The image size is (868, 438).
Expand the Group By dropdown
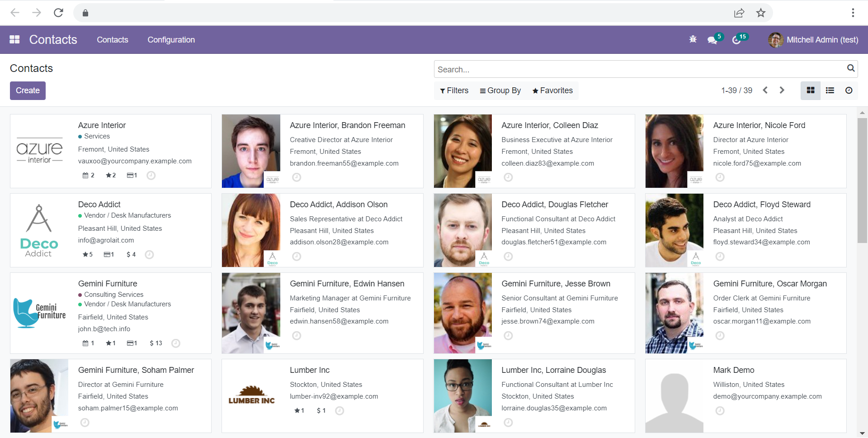(500, 90)
